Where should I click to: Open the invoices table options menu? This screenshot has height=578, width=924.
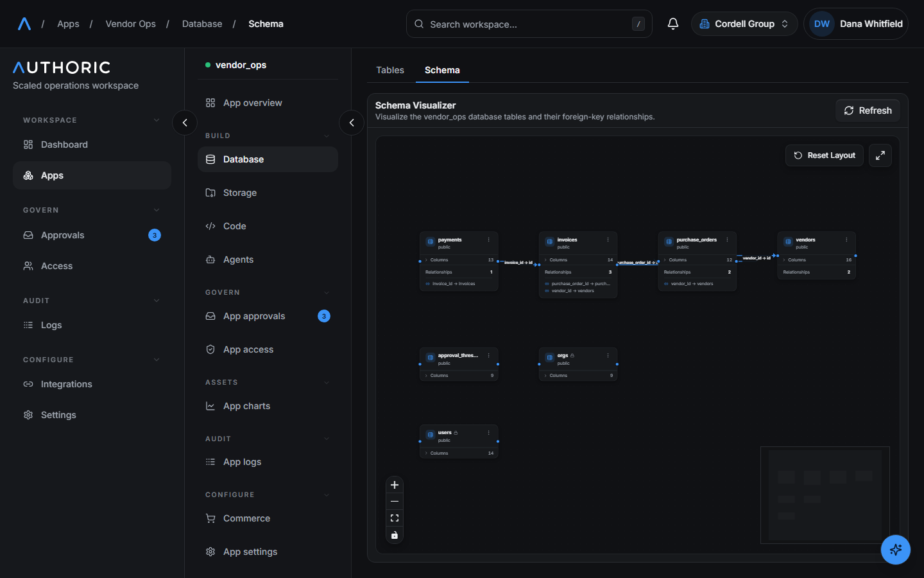[x=608, y=240]
